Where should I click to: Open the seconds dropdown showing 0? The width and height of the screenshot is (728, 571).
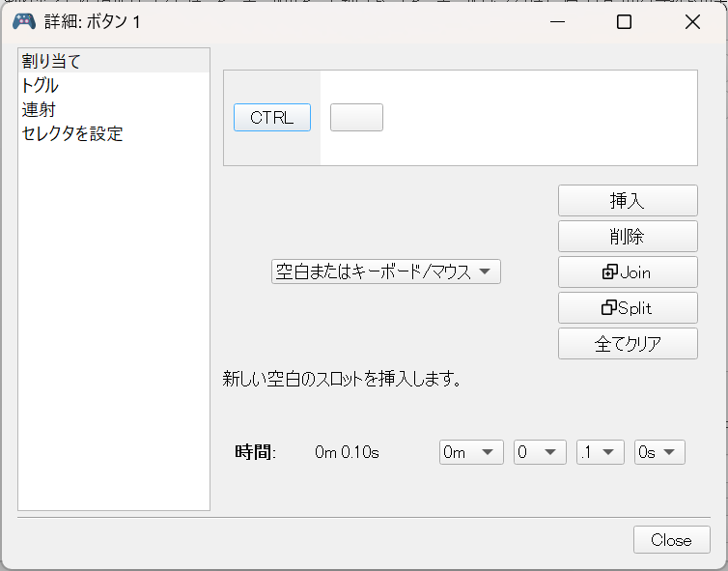click(540, 452)
